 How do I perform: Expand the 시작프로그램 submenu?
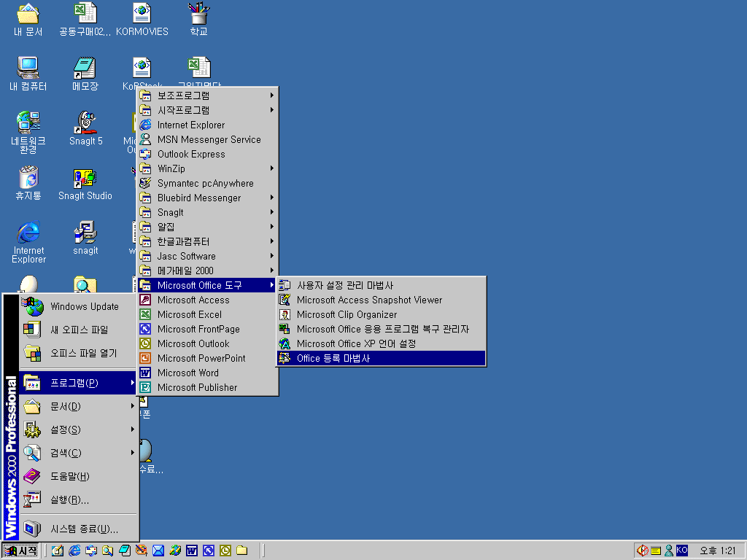click(207, 110)
